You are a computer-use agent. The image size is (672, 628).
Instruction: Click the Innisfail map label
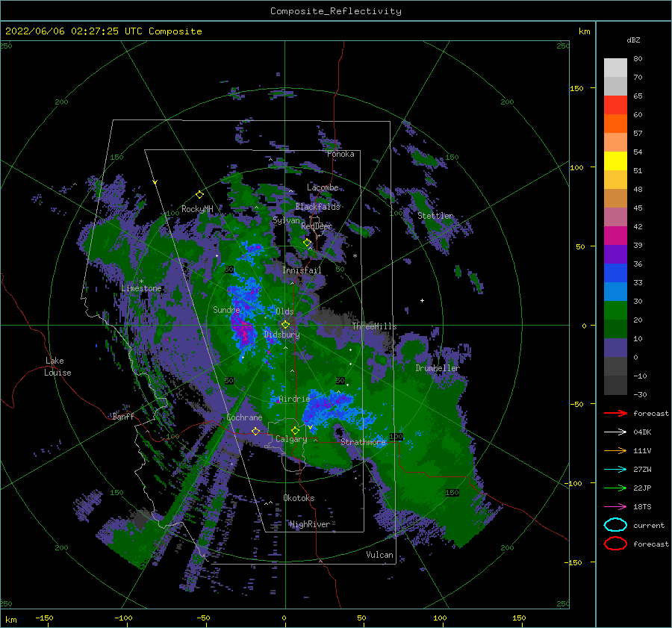[x=302, y=270]
